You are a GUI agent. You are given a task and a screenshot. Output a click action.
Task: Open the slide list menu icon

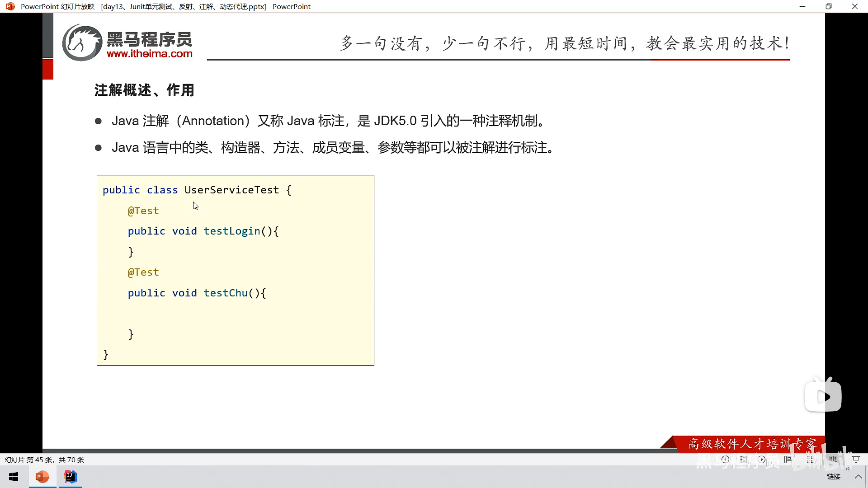(743, 459)
